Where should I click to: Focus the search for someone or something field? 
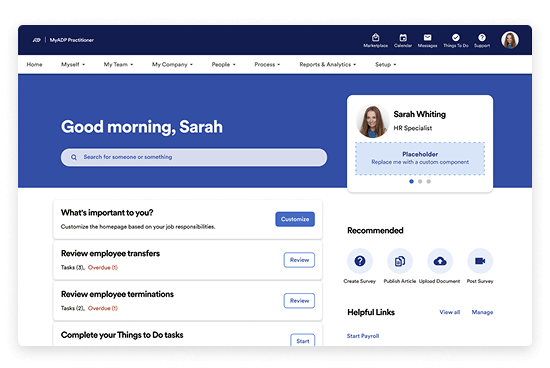pyautogui.click(x=194, y=157)
